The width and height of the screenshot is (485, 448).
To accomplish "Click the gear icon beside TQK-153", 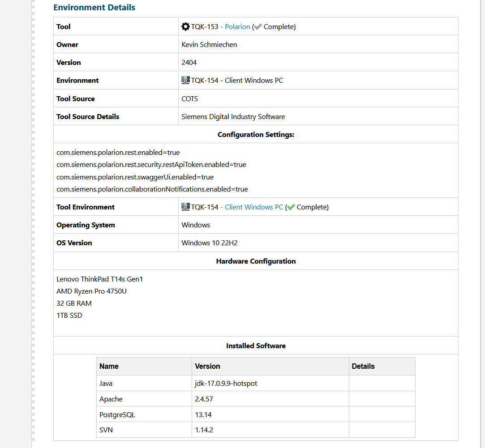I will click(185, 26).
